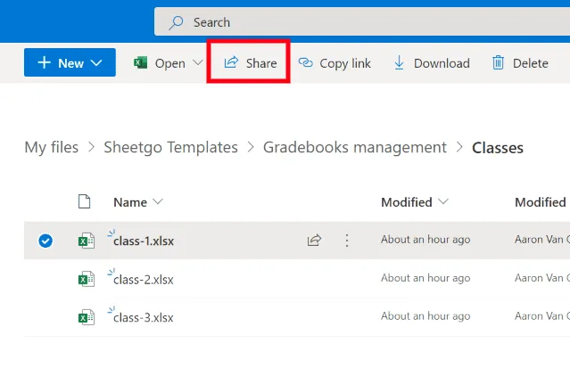Expand the Open dropdown arrow
The width and height of the screenshot is (570, 392).
pos(198,63)
